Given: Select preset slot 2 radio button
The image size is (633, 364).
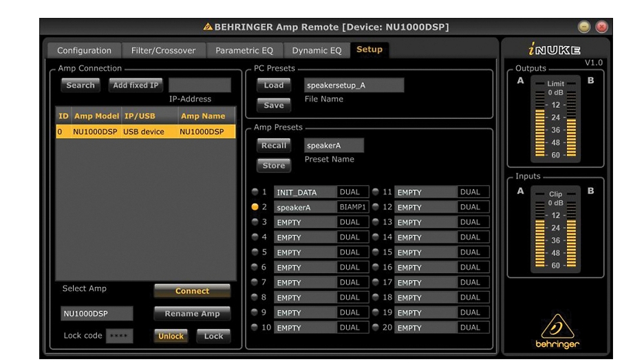Looking at the screenshot, I should (x=255, y=206).
